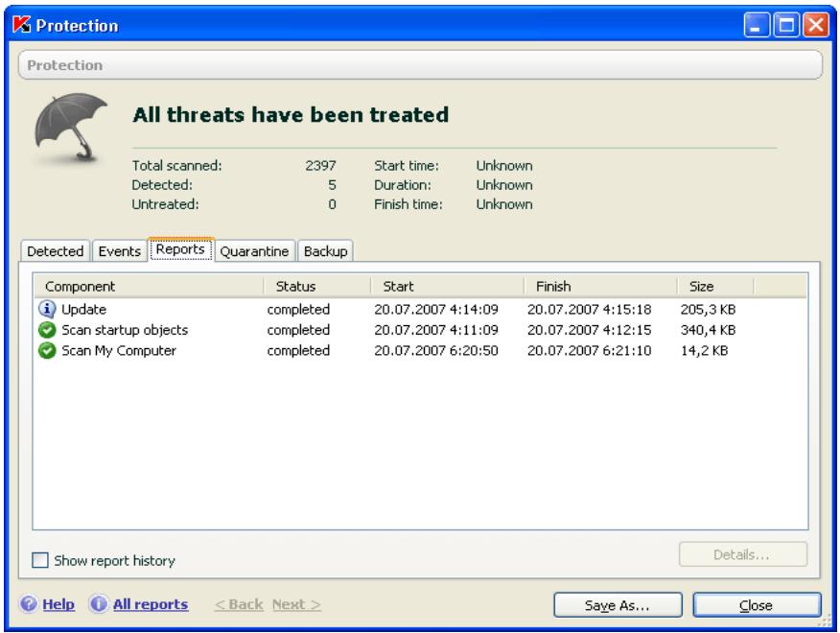Click completed status of Update row
The image size is (840, 633).
[298, 309]
